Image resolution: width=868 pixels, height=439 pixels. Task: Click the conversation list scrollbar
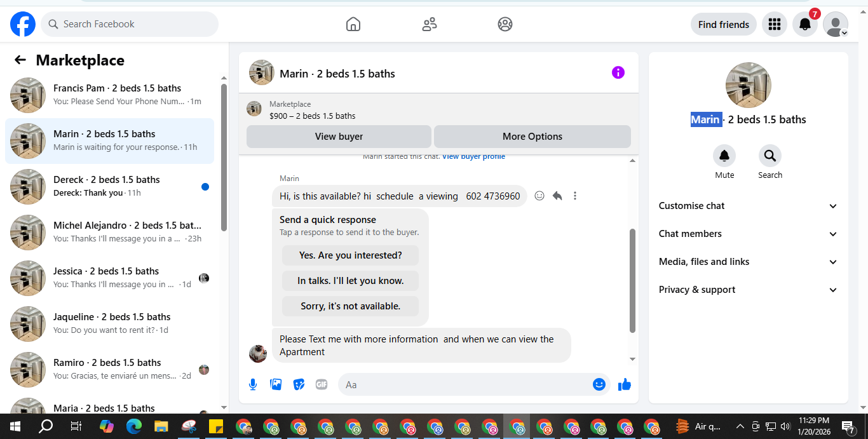pyautogui.click(x=224, y=158)
